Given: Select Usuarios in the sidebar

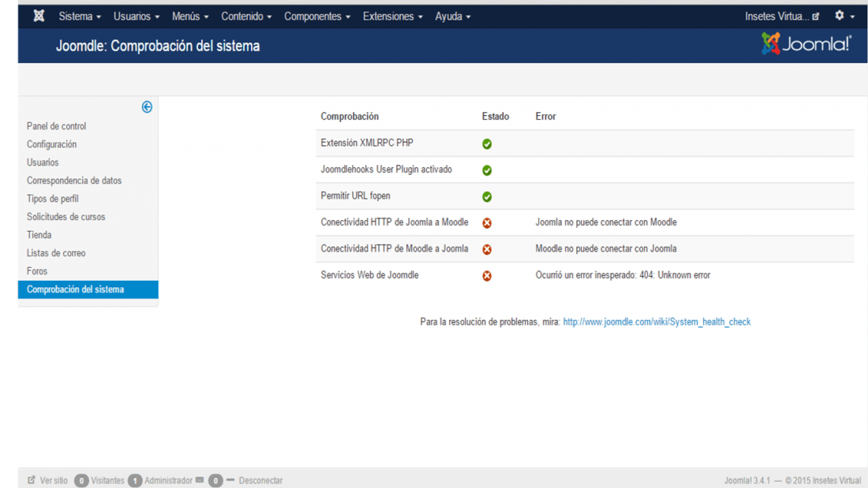Looking at the screenshot, I should pos(43,162).
